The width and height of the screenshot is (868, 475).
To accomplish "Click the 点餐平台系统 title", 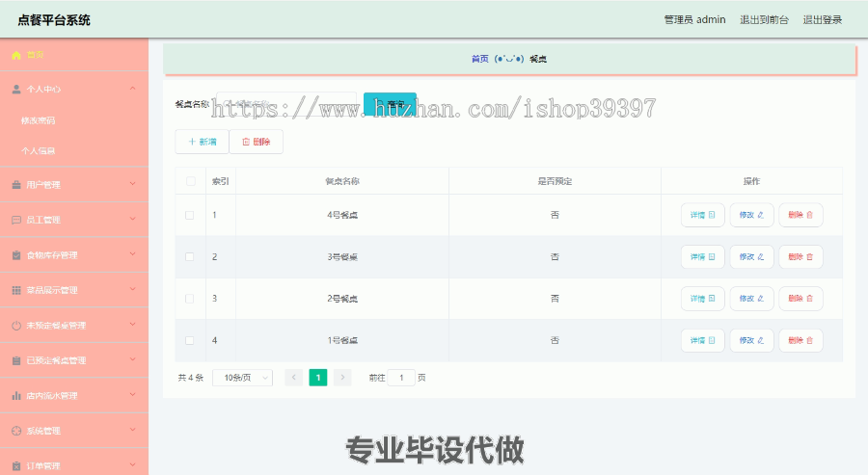I will click(x=54, y=20).
